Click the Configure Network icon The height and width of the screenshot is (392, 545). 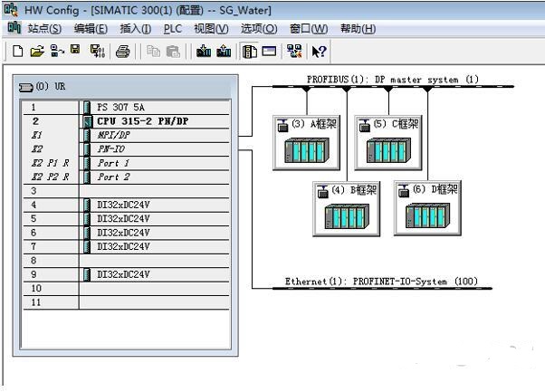click(x=294, y=51)
